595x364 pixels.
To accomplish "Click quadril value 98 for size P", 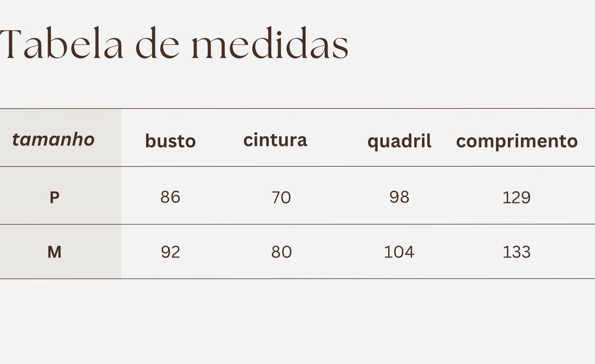I will coord(399,197).
